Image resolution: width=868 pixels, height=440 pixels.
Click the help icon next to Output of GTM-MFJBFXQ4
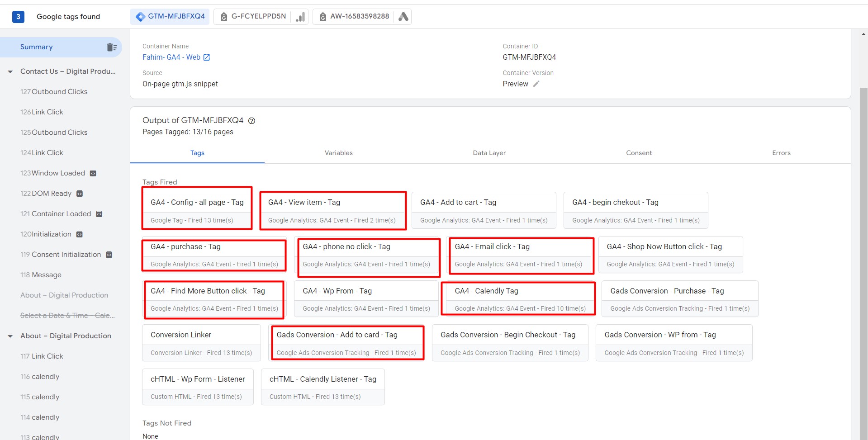click(x=252, y=121)
